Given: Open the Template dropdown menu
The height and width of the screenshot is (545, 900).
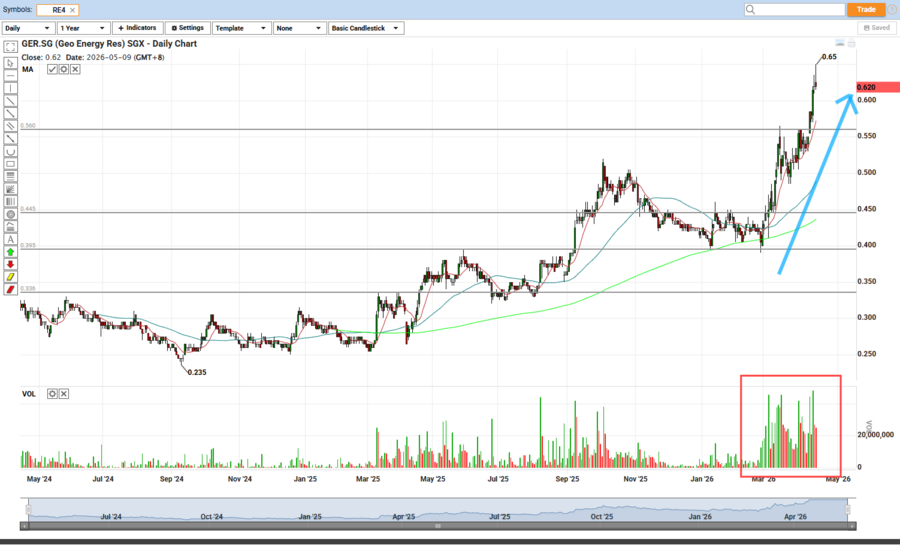Looking at the screenshot, I should [242, 28].
